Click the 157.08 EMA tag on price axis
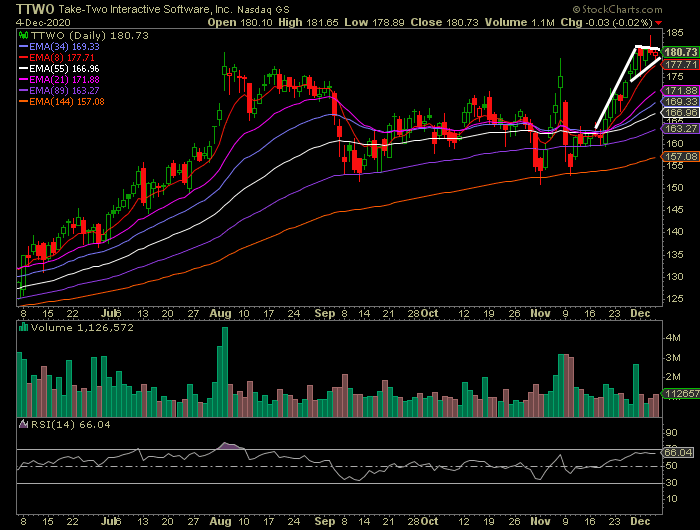This screenshot has height=530, width=700. click(x=680, y=156)
